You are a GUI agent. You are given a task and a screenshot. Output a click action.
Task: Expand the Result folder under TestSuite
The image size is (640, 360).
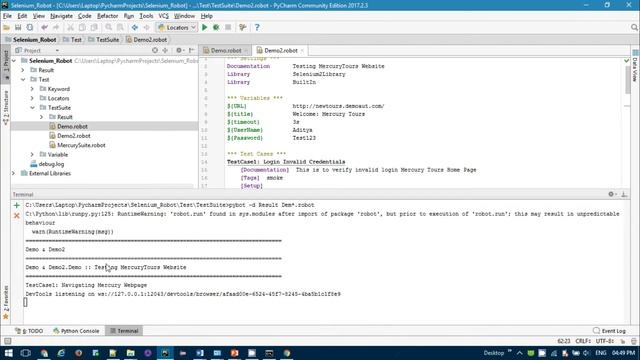tap(42, 117)
